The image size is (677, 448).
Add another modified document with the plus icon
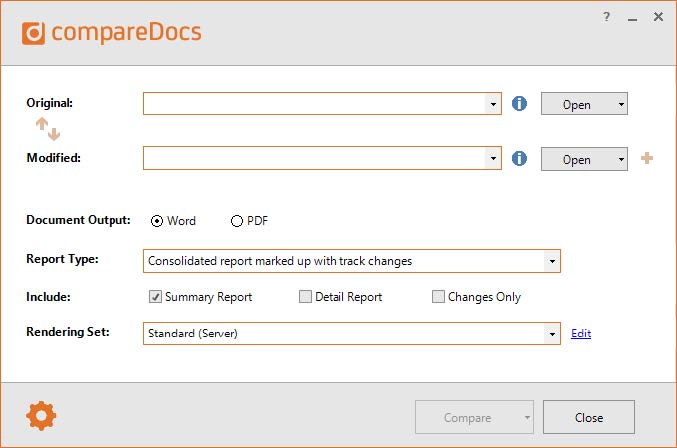click(647, 158)
